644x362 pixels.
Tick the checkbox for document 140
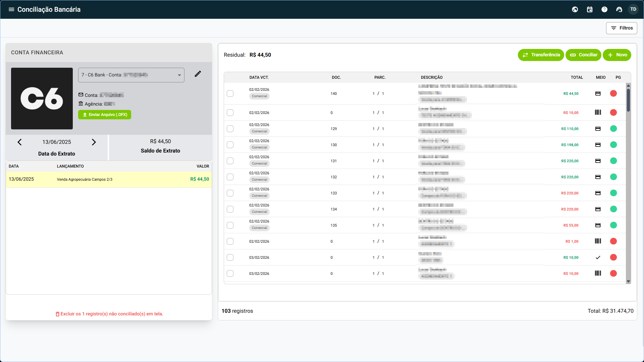[230, 94]
